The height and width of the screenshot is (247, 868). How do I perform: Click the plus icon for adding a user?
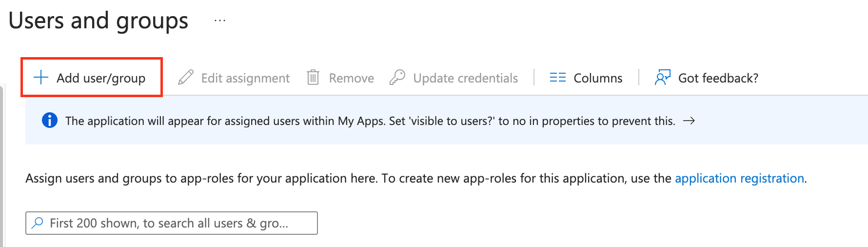coord(41,78)
